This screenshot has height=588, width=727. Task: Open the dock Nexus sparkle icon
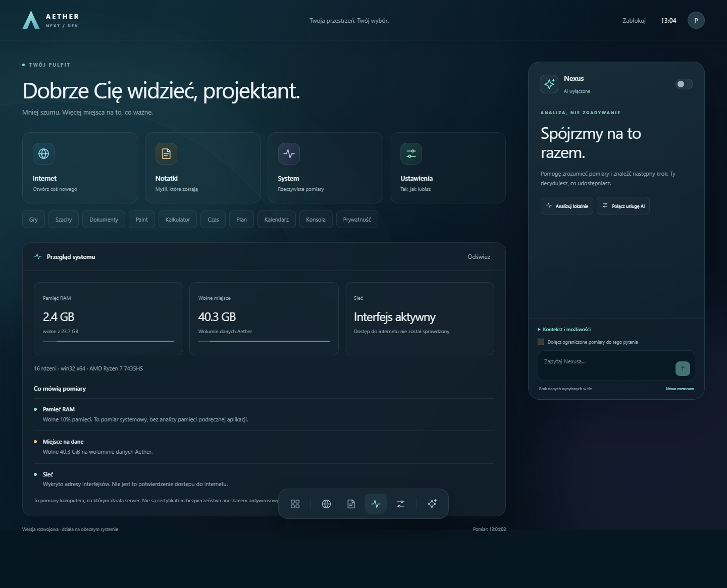[x=432, y=504]
